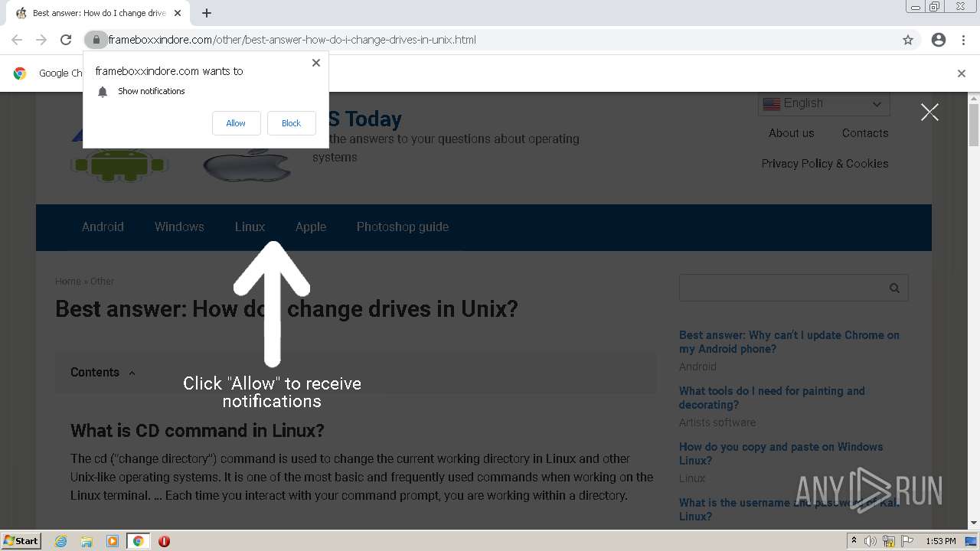The height and width of the screenshot is (551, 980).
Task: Click the Google Chrome logo in infobar
Action: point(20,73)
